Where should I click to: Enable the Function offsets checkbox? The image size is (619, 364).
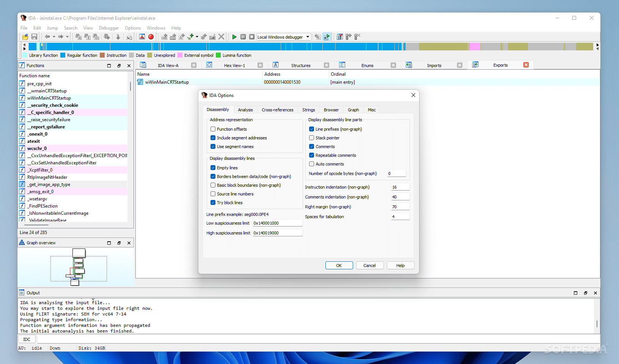click(x=213, y=129)
